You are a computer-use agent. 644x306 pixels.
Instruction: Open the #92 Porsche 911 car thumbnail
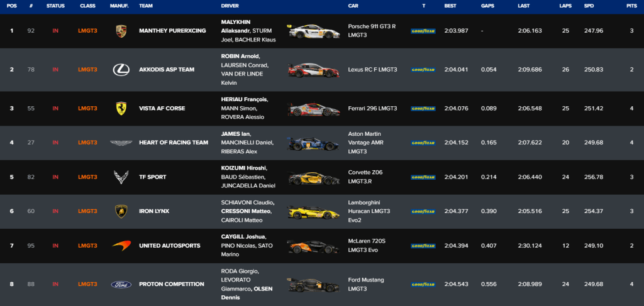click(x=314, y=31)
